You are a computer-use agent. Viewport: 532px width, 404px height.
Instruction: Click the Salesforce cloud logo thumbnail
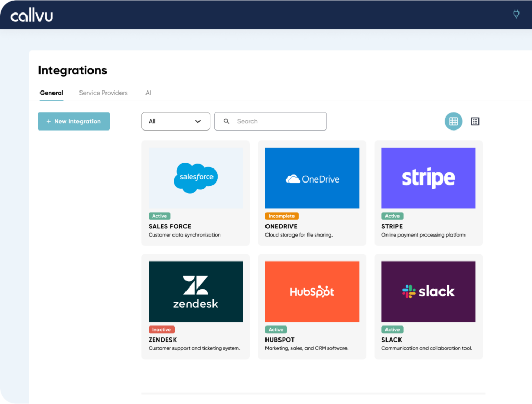195,178
